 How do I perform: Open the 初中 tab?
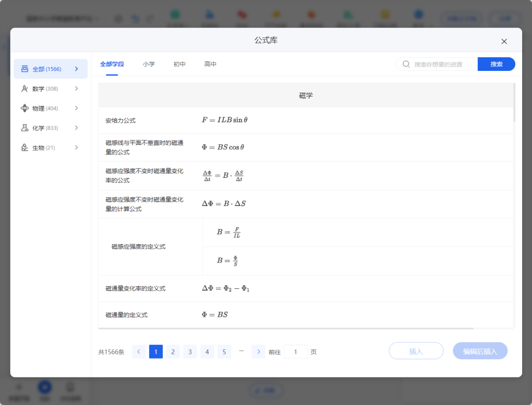coord(179,64)
